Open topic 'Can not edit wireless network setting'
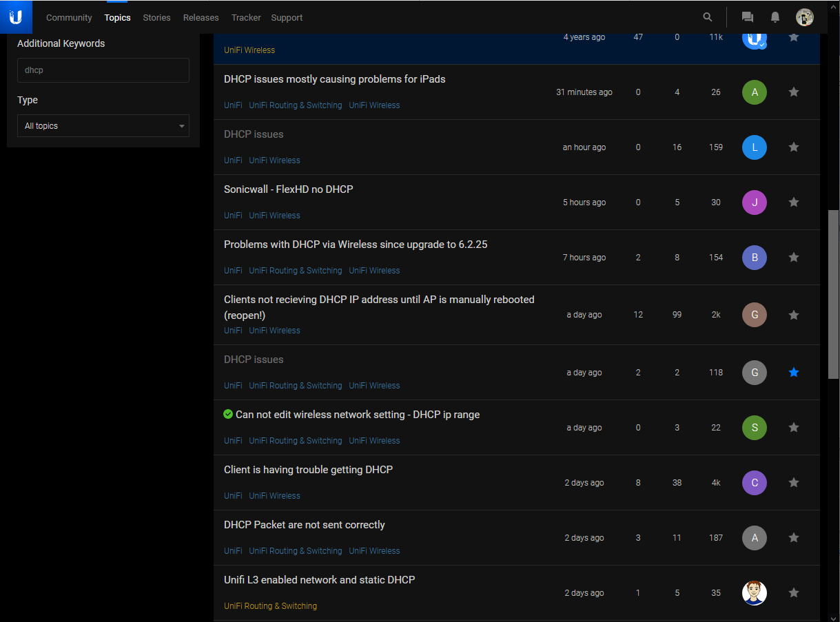The image size is (840, 622). click(x=358, y=415)
